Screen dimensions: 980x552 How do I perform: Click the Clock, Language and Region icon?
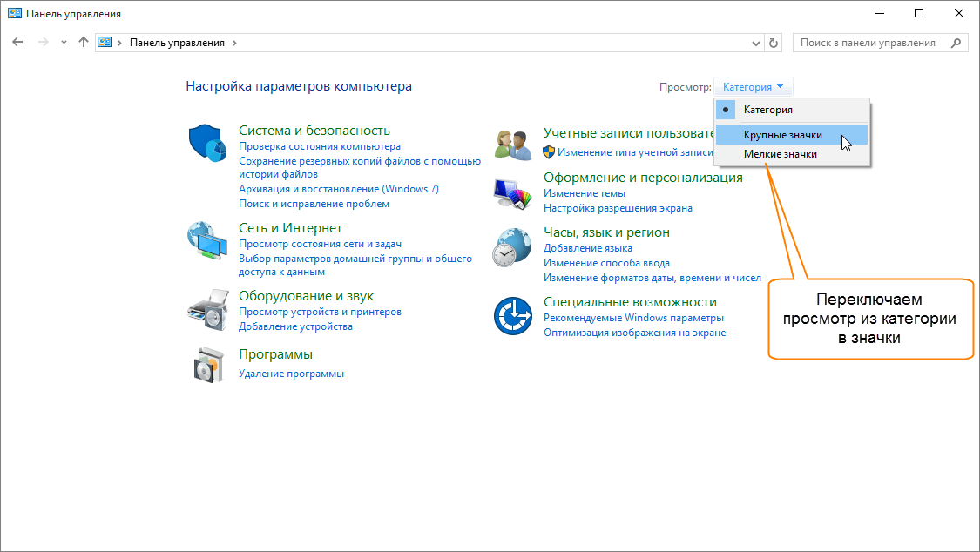[x=512, y=247]
